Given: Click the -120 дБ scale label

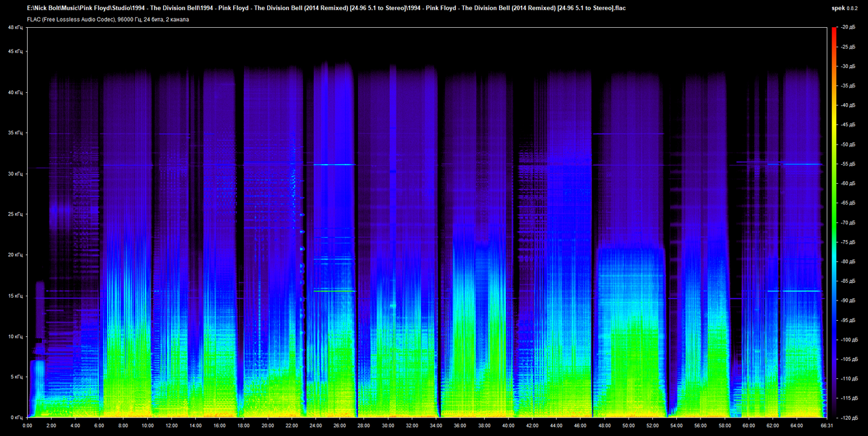Looking at the screenshot, I should (848, 417).
